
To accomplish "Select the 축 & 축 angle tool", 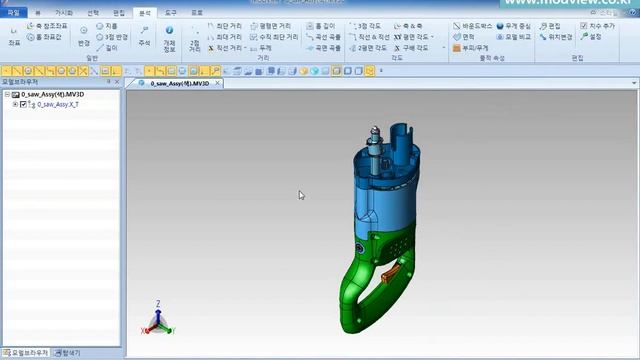I will (x=409, y=26).
